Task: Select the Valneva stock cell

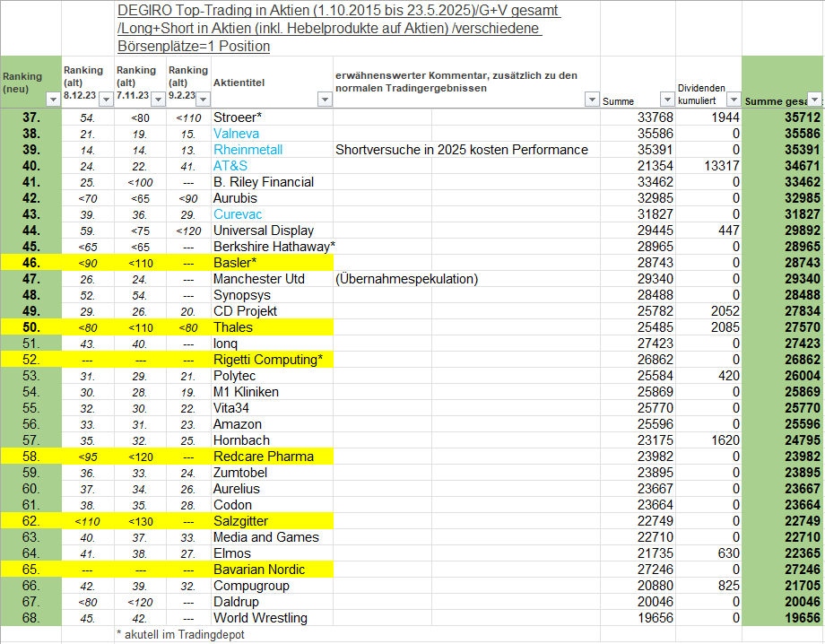Action: click(272, 134)
